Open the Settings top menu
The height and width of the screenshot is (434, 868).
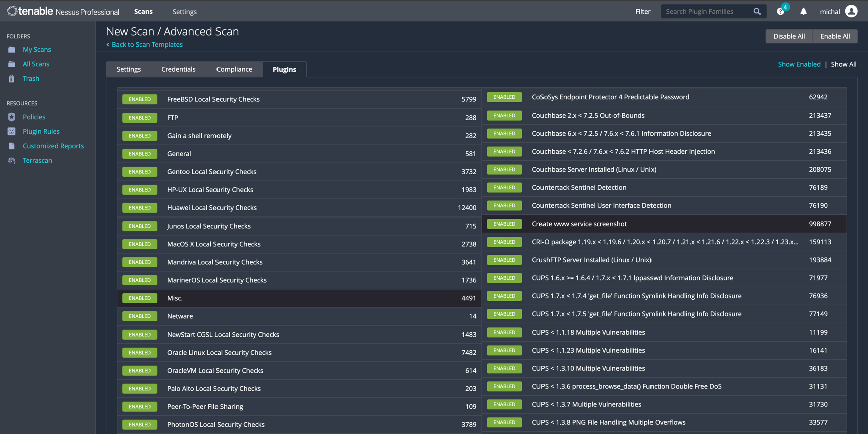(x=184, y=11)
